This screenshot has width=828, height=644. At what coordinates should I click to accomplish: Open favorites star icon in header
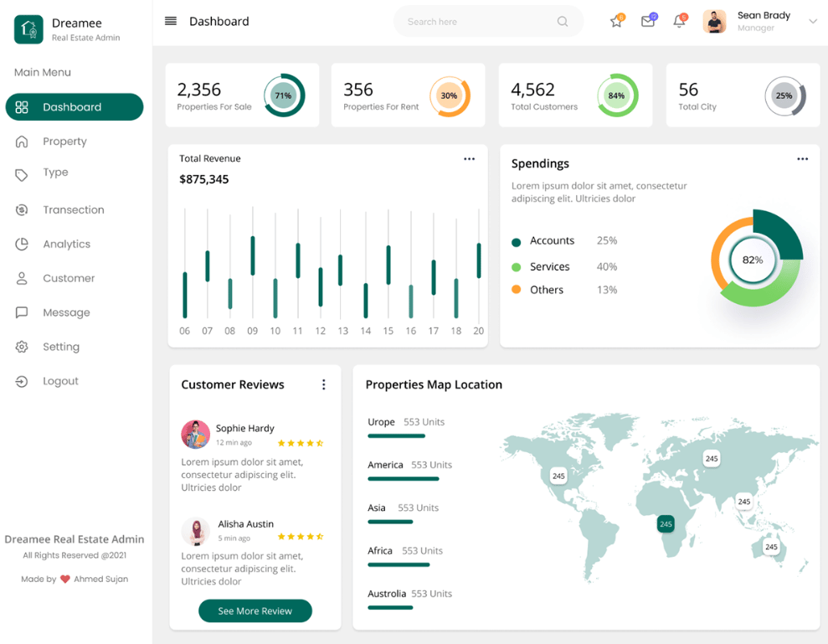click(x=616, y=21)
